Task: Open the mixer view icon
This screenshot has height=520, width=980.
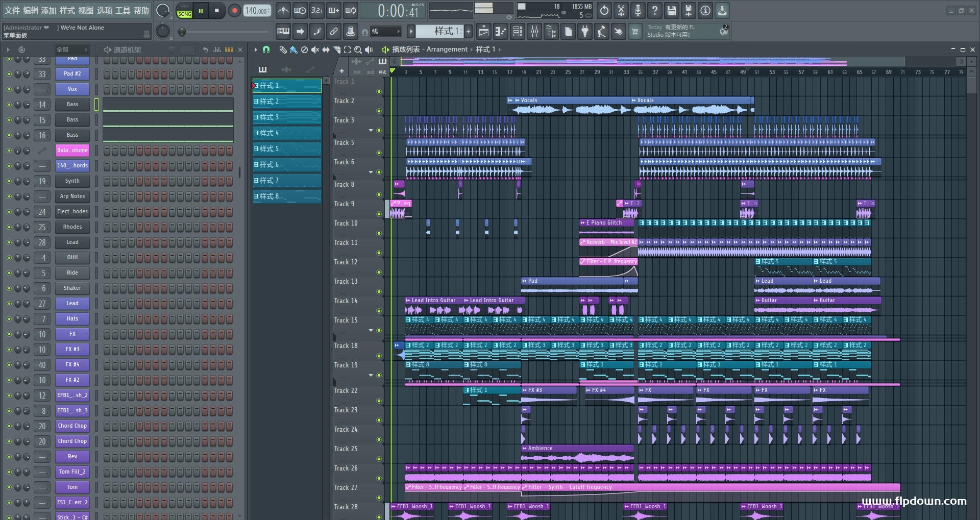Action: tap(534, 32)
